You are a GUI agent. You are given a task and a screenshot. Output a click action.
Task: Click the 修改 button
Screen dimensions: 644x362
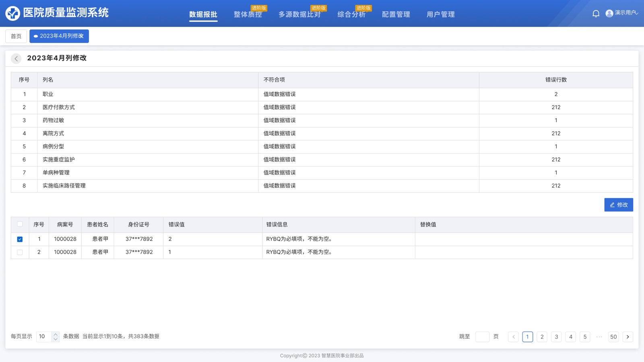(619, 205)
